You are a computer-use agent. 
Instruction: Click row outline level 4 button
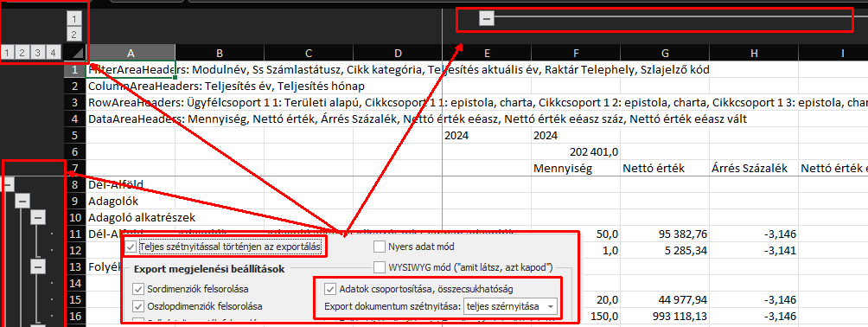pyautogui.click(x=53, y=53)
